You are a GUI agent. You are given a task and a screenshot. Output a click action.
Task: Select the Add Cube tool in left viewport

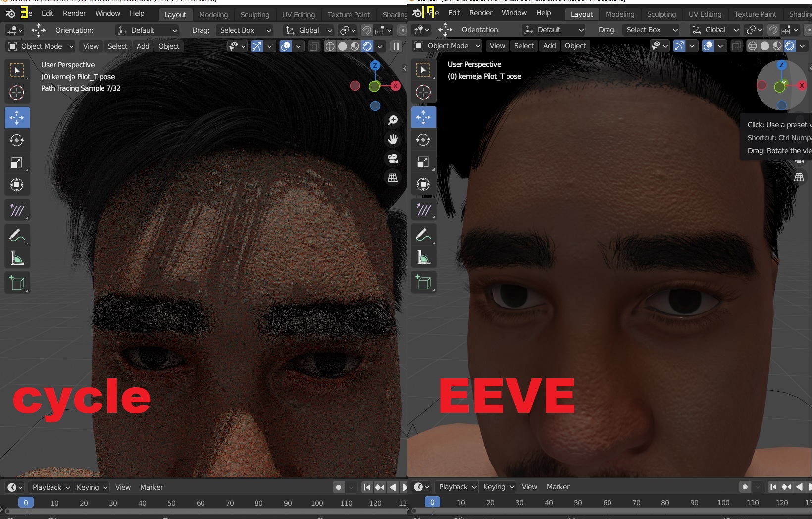17,283
